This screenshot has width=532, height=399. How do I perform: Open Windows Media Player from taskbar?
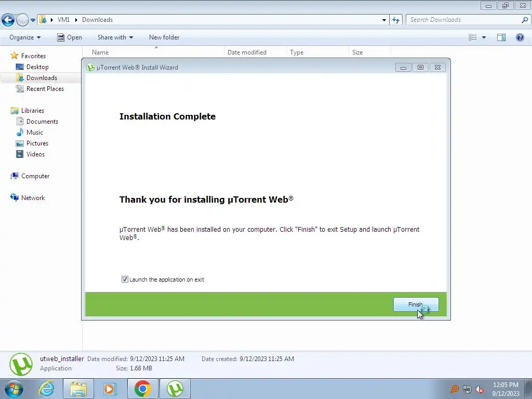point(110,389)
